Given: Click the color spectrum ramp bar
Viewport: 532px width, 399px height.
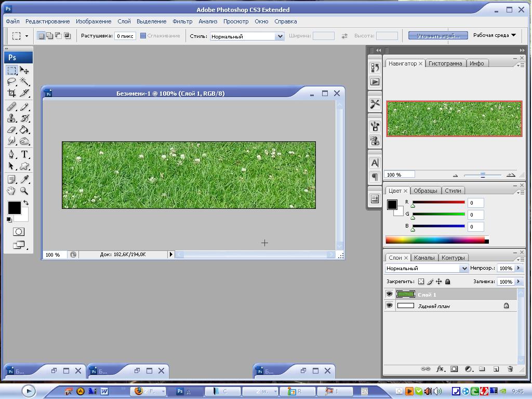Looking at the screenshot, I should 435,240.
